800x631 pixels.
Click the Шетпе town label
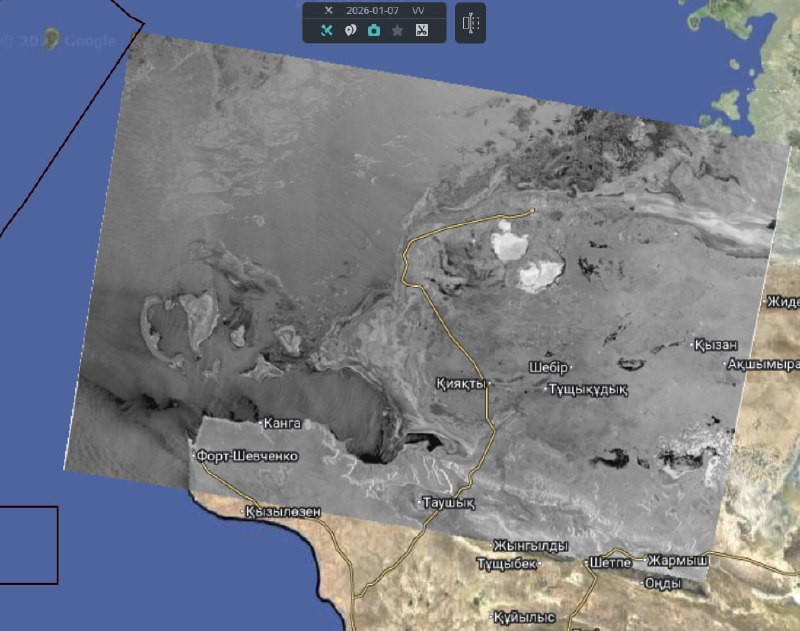click(x=611, y=562)
